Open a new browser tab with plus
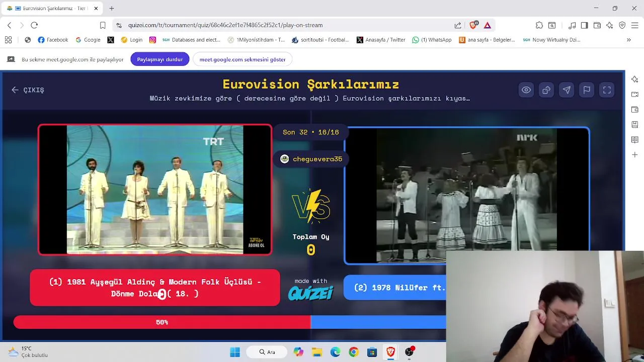The height and width of the screenshot is (362, 644). coord(112,9)
